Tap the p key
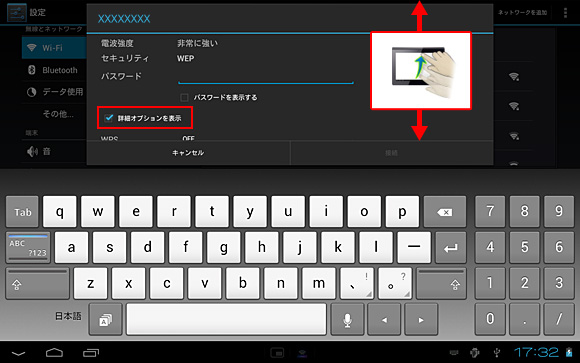Image resolution: width=580 pixels, height=363 pixels. (402, 212)
